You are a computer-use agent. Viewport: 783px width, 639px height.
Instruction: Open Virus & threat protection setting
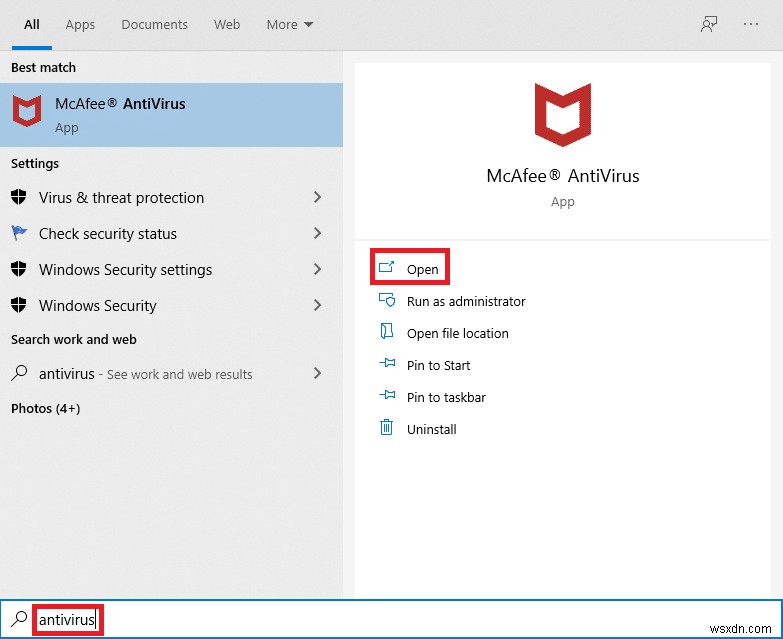[171, 197]
